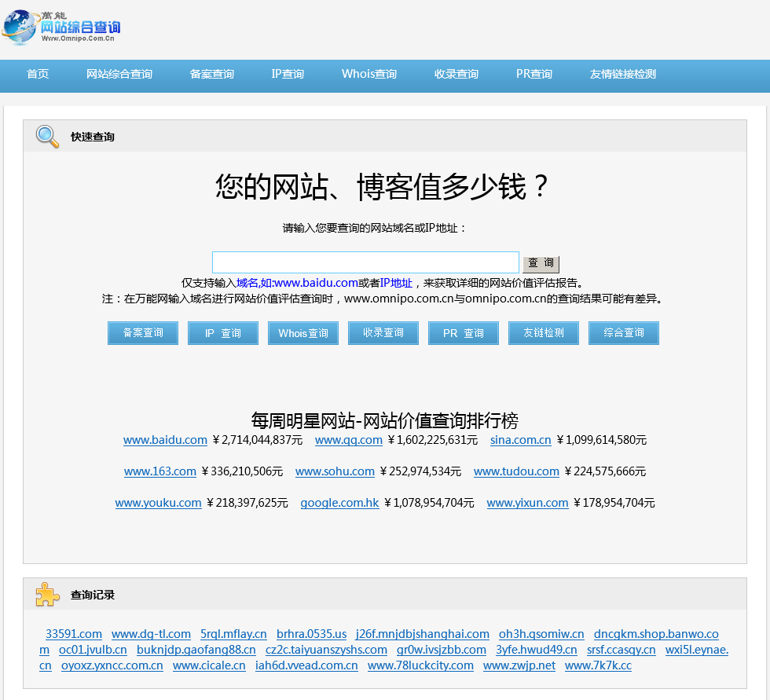Image resolution: width=770 pixels, height=700 pixels.
Task: Open the www.zwjp.net query record
Action: pyautogui.click(x=519, y=665)
